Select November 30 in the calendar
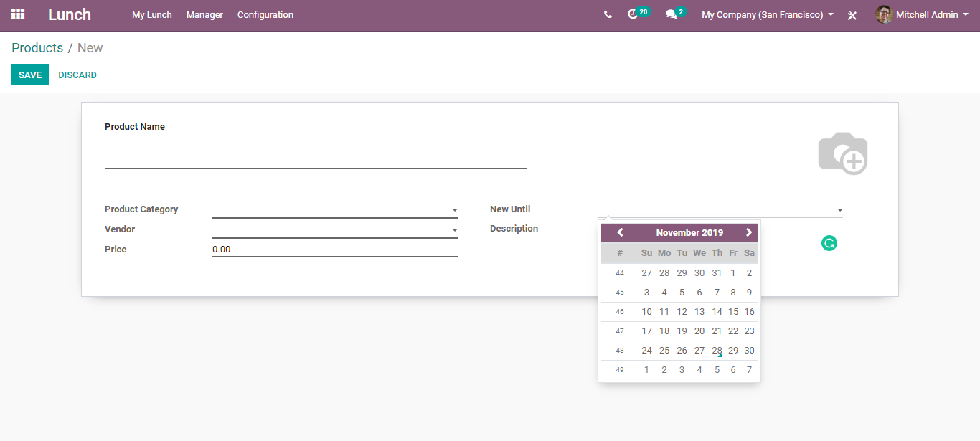The image size is (980, 441). (749, 351)
